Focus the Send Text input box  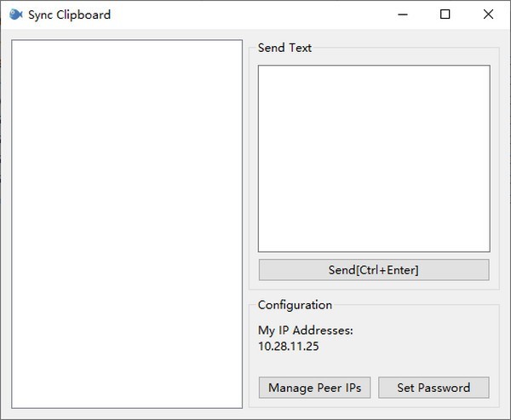point(374,158)
